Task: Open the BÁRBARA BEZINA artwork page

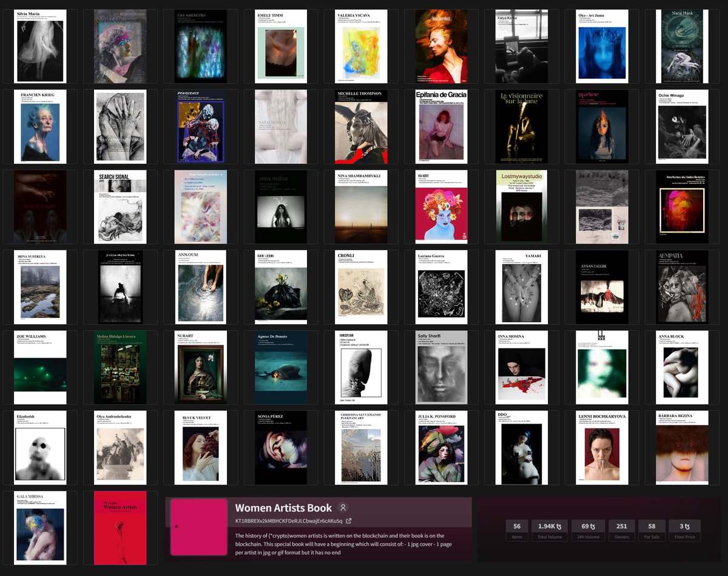Action: click(x=682, y=447)
